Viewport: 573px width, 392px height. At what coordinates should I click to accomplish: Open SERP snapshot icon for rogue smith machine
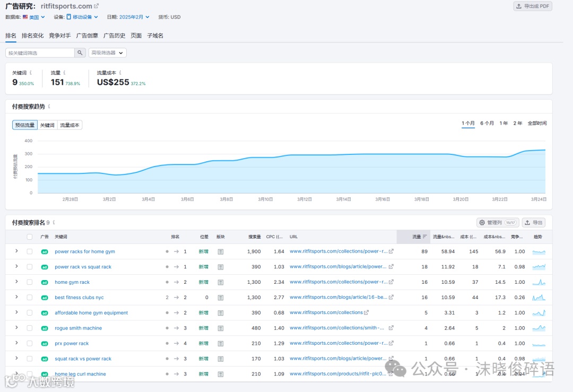click(220, 328)
